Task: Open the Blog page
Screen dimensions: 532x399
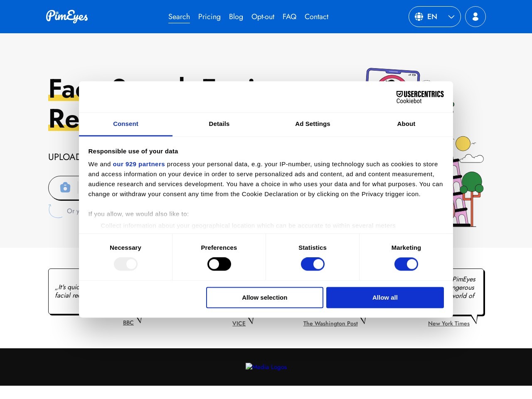Action: pos(236,17)
